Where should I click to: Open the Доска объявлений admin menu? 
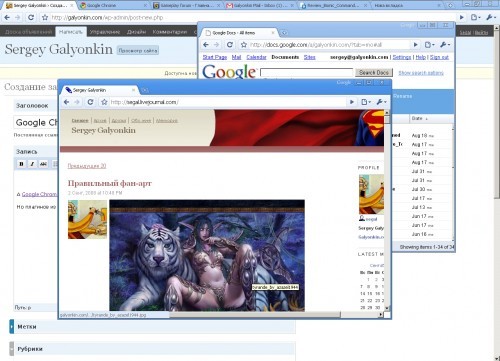28,32
